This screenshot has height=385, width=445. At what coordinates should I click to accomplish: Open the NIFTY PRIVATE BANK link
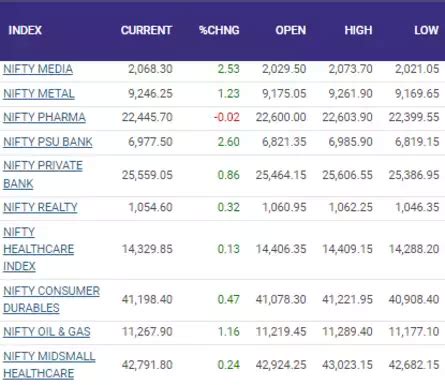43,175
